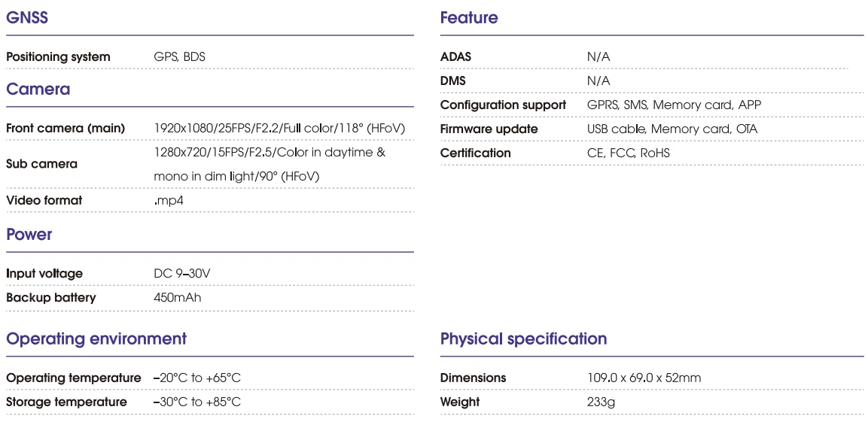
Task: Select the Operating environment heading
Action: [x=96, y=338]
